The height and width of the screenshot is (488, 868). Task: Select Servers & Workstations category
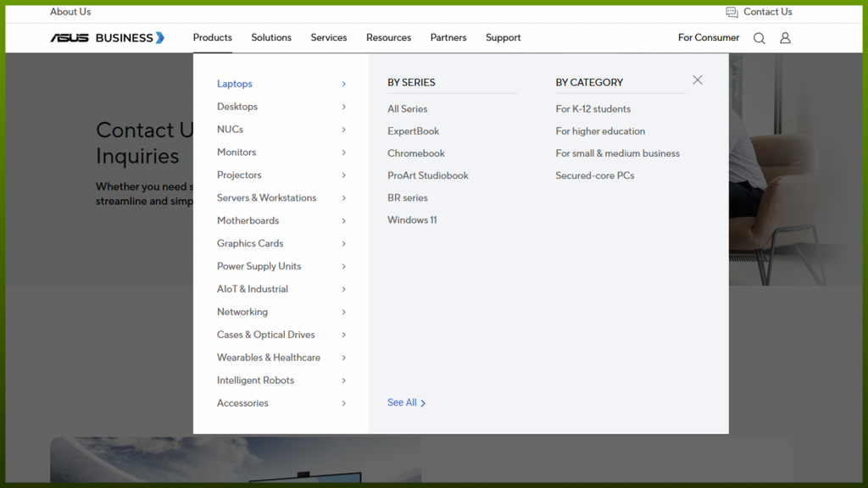click(x=267, y=197)
